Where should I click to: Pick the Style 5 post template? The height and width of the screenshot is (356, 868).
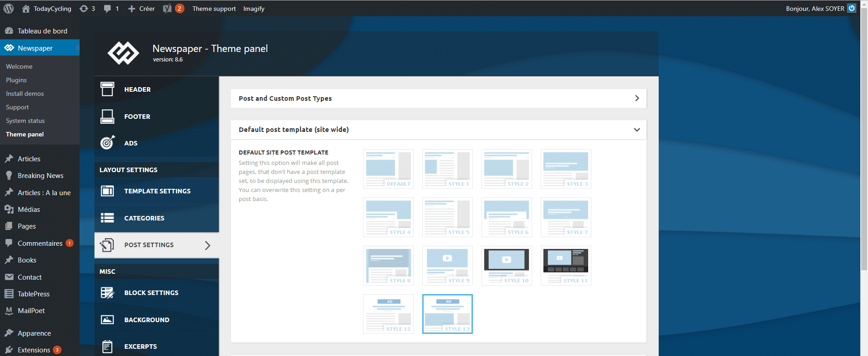448,217
